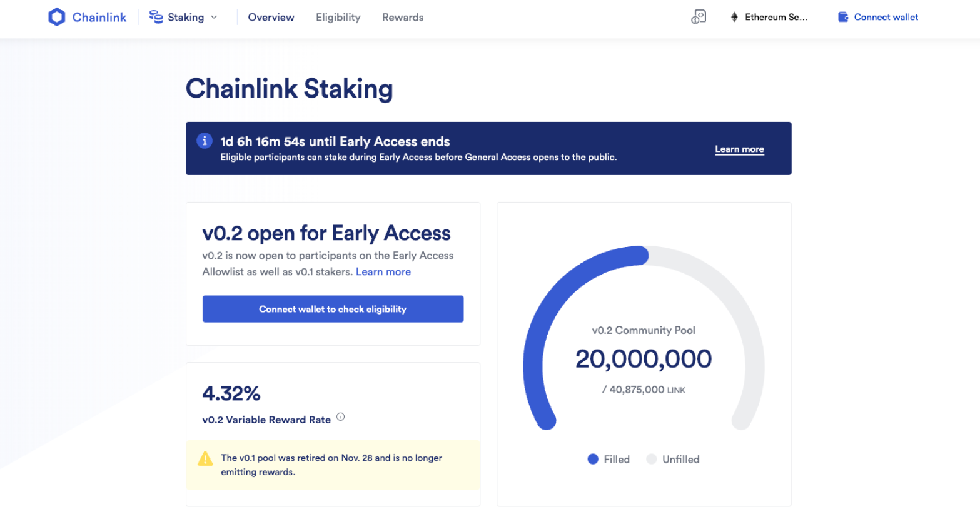The image size is (980, 529).
Task: Click the 4.32% reward rate value
Action: [231, 393]
